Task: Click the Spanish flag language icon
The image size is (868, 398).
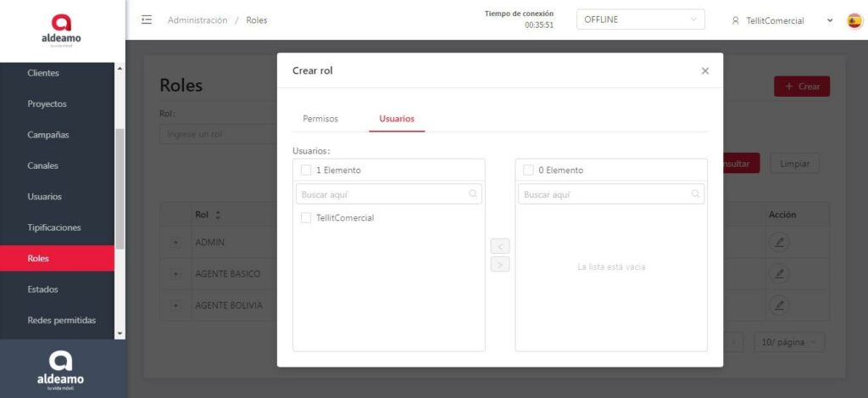Action: tap(854, 20)
